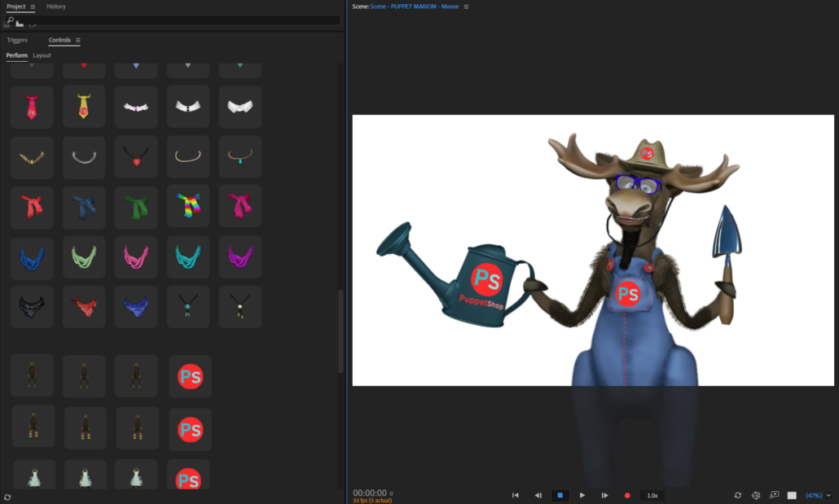Trigger the bolo tie with gold stone
This screenshot has width=839, height=504.
[240, 307]
